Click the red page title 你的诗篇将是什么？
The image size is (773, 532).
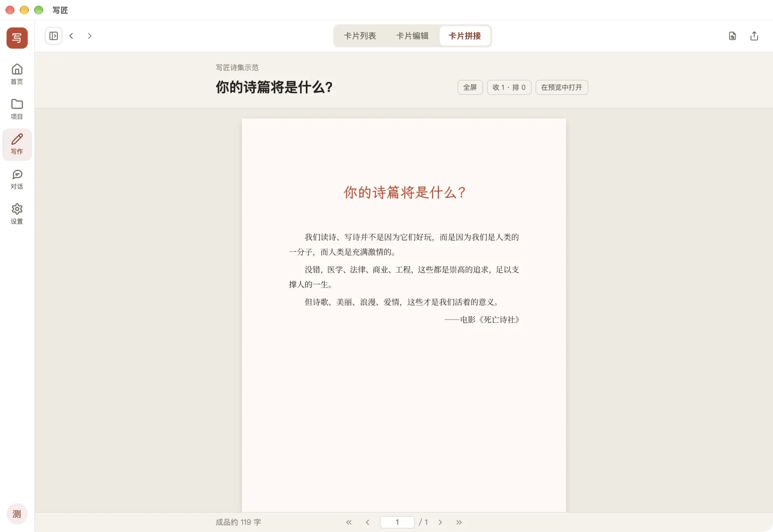(x=404, y=192)
